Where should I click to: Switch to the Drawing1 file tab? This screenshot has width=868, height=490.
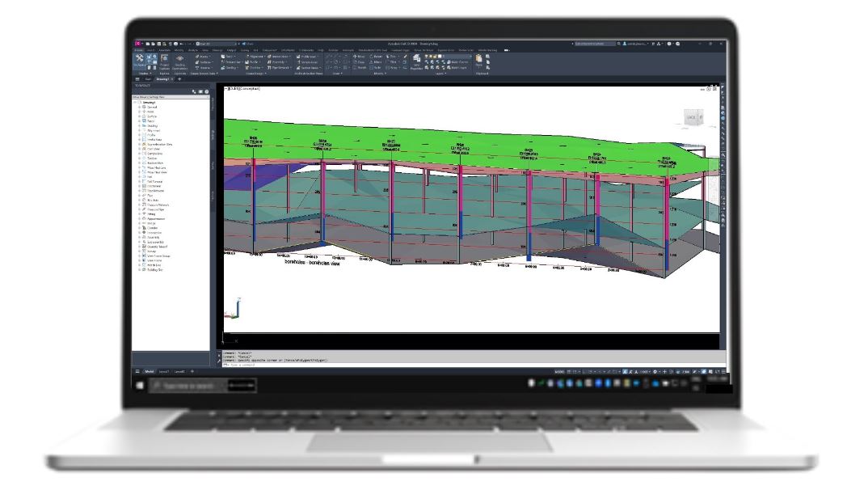161,79
